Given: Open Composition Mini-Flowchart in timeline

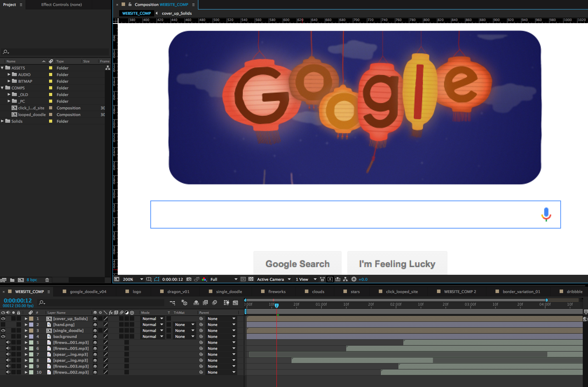Looking at the screenshot, I should click(172, 303).
